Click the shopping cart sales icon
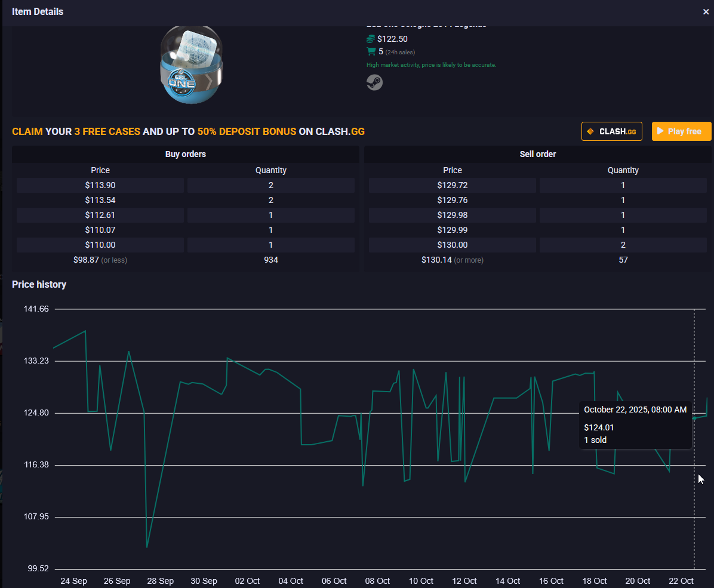The image size is (714, 588). click(371, 51)
